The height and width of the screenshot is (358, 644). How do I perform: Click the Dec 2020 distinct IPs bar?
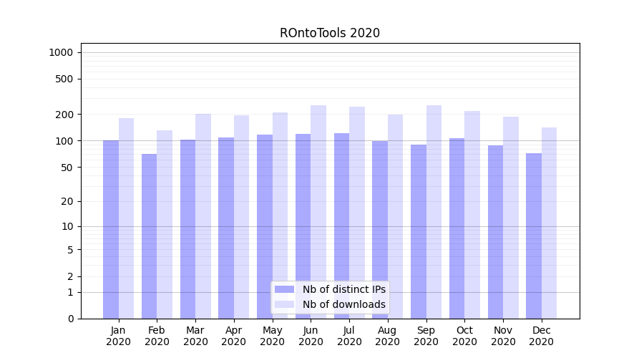pos(534,236)
